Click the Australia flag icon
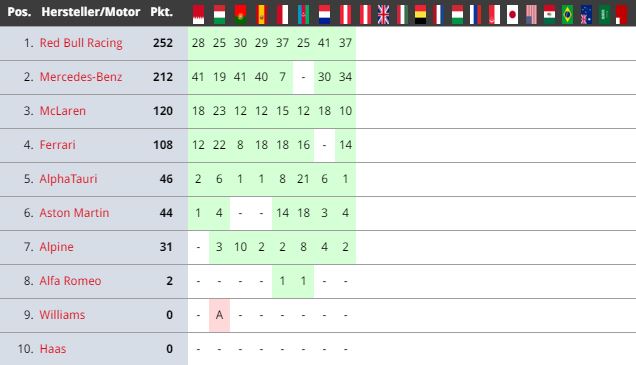The height and width of the screenshot is (365, 636). coord(586,15)
